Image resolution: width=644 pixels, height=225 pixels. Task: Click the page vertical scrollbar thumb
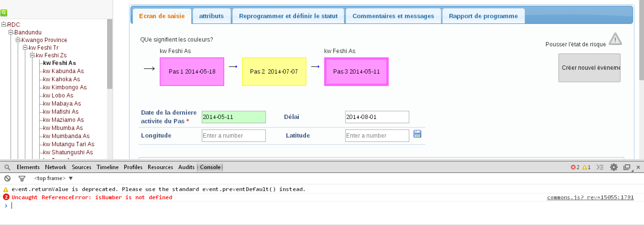pyautogui.click(x=642, y=40)
